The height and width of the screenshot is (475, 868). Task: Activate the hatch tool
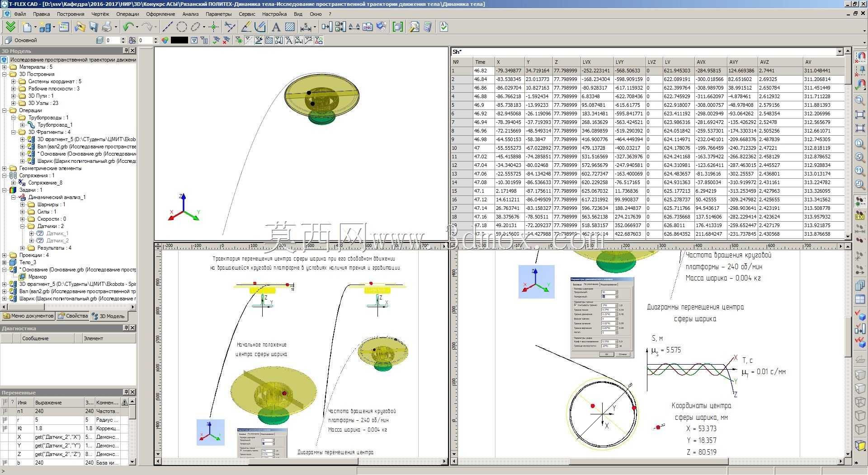290,27
